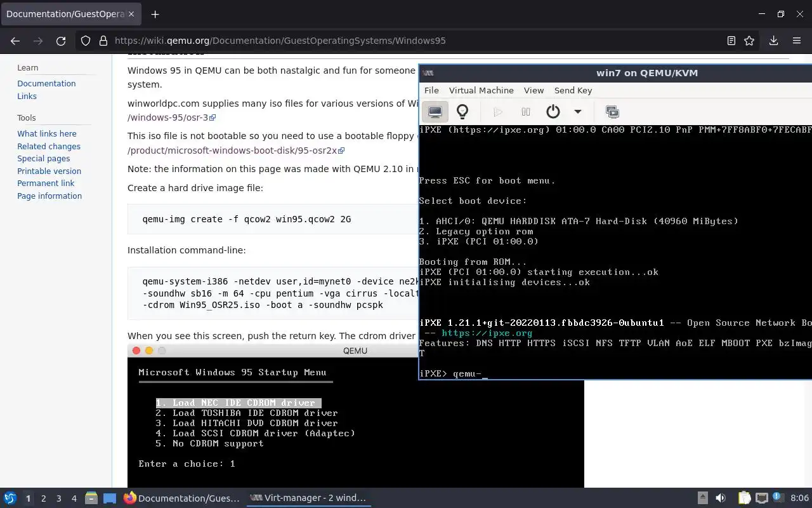Switch to workspace 2
Image resolution: width=812 pixels, height=508 pixels.
coord(43,498)
